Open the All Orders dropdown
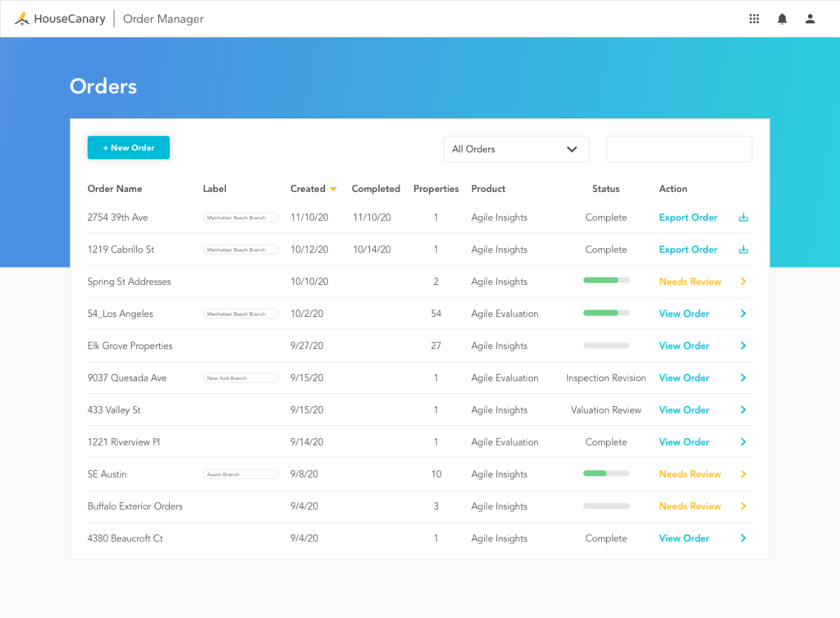Viewport: 840px width, 618px height. pyautogui.click(x=515, y=149)
